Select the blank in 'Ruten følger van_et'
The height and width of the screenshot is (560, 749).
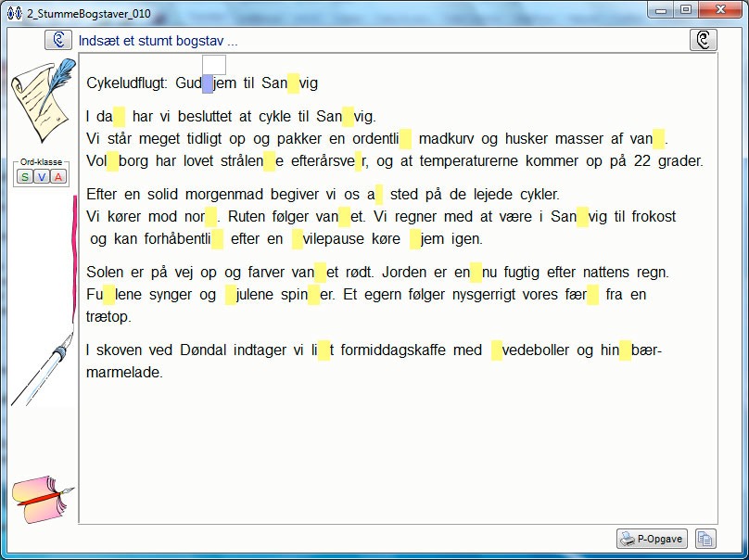345,217
